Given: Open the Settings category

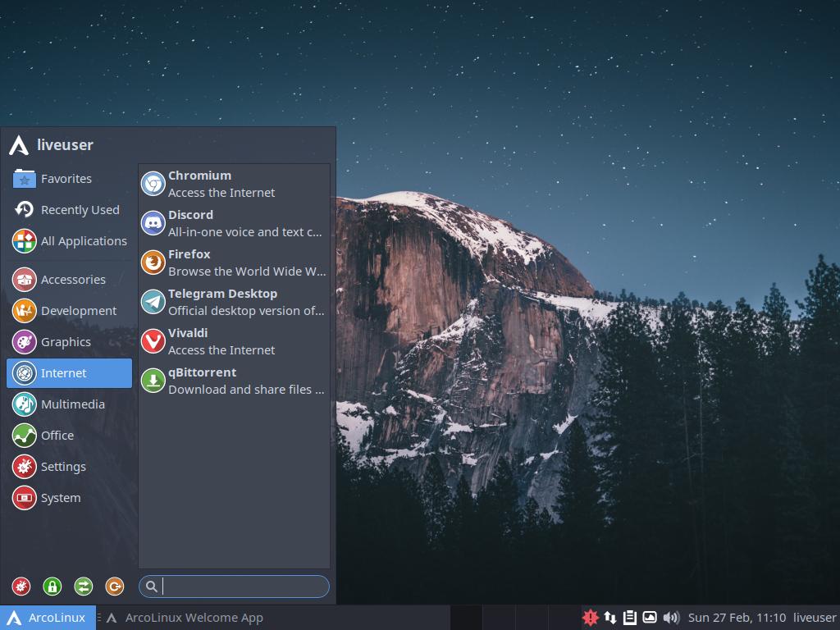Looking at the screenshot, I should tap(69, 467).
